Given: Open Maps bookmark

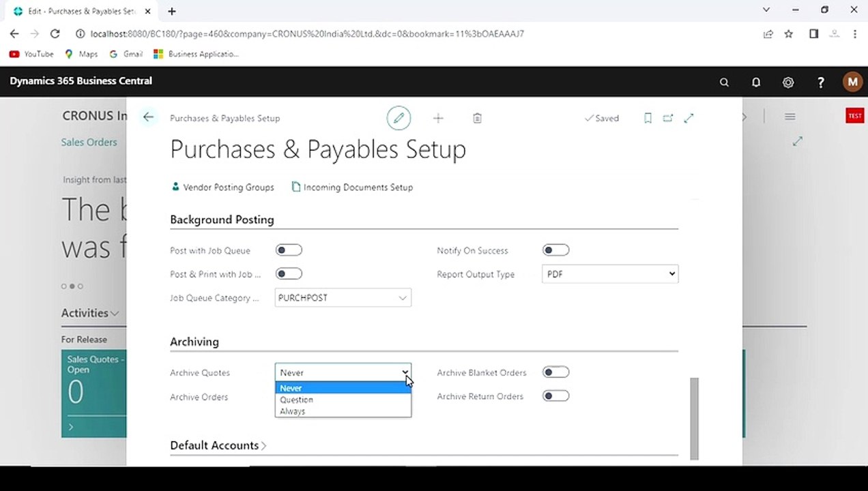Looking at the screenshot, I should tap(81, 54).
